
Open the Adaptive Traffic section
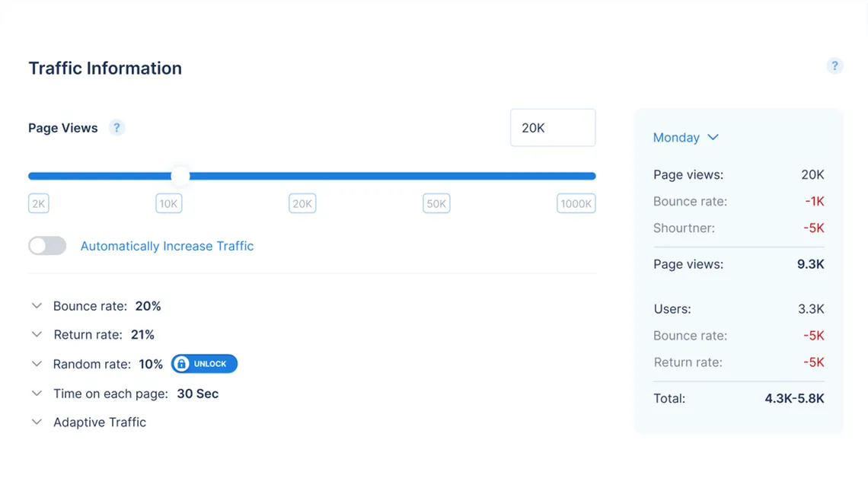37,422
